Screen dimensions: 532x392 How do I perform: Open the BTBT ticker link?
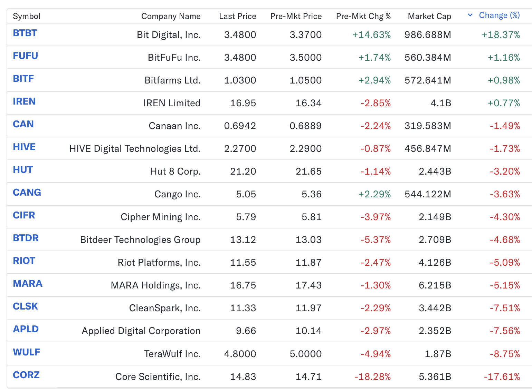[25, 33]
